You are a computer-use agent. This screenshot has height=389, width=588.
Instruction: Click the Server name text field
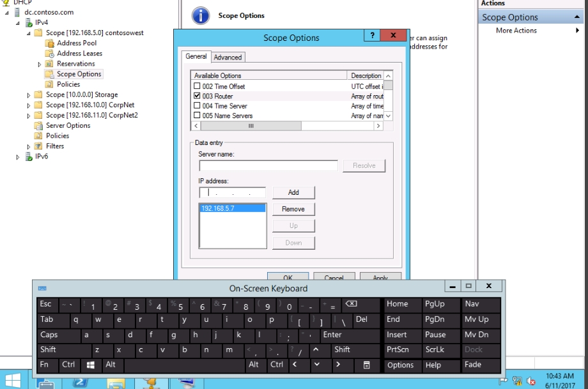pyautogui.click(x=268, y=165)
